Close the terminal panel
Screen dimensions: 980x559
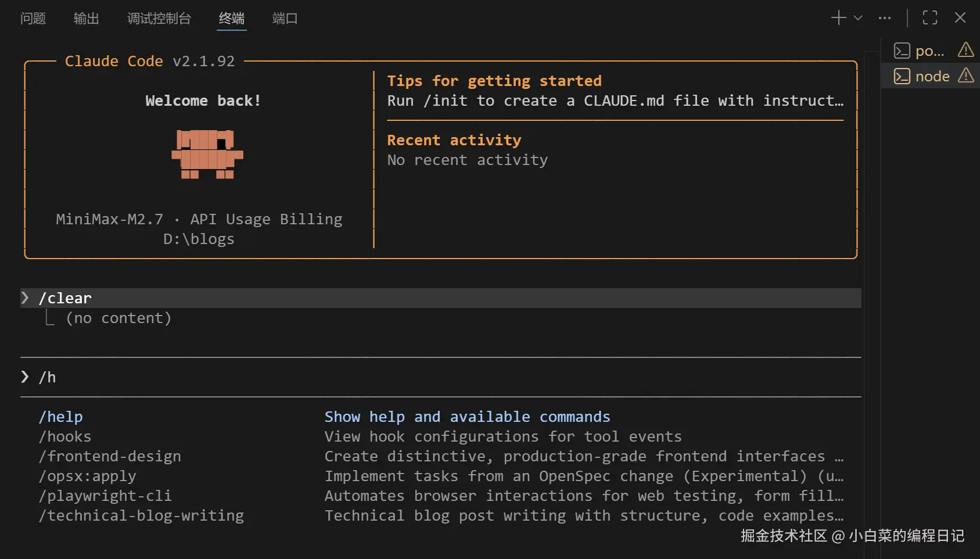tap(960, 18)
